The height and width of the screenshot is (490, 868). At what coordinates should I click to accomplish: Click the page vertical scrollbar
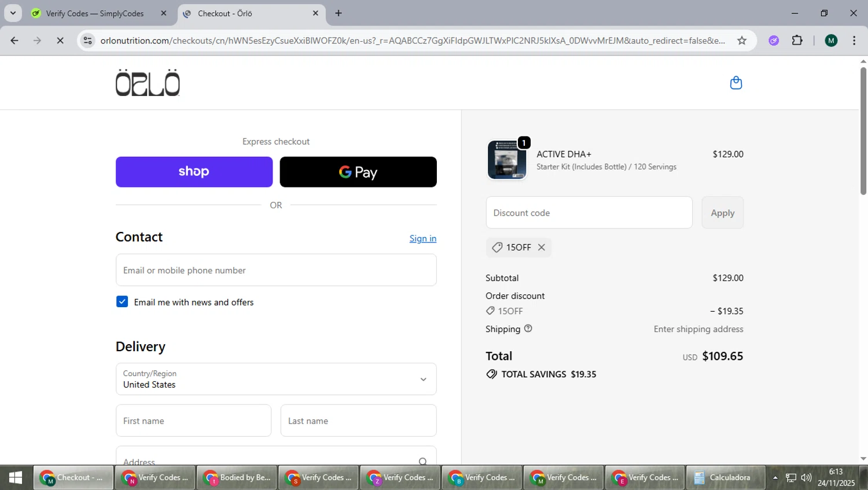tap(863, 131)
